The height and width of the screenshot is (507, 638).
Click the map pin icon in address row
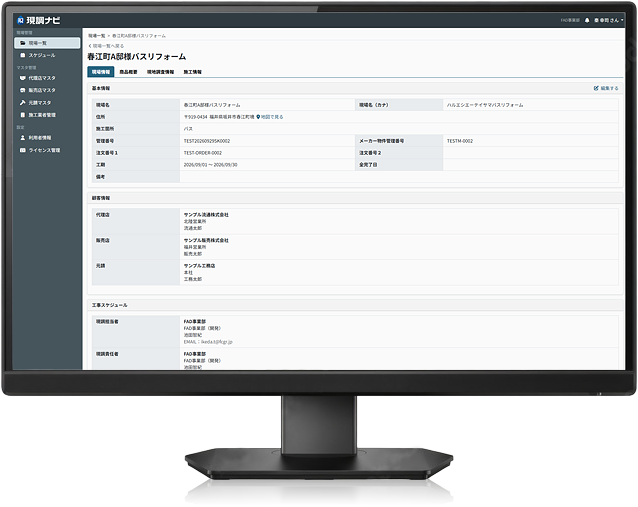click(258, 117)
